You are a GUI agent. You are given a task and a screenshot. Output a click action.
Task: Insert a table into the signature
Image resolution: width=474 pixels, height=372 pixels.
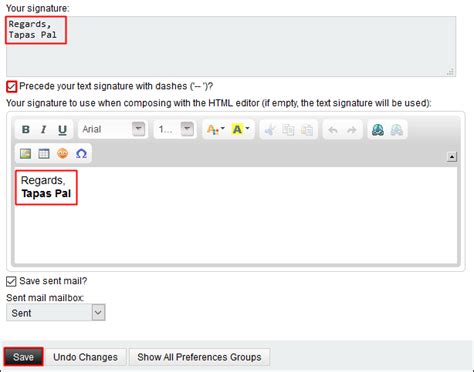point(44,154)
